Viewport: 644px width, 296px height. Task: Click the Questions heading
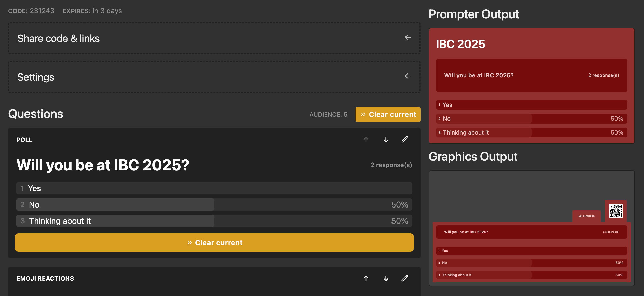(x=36, y=114)
